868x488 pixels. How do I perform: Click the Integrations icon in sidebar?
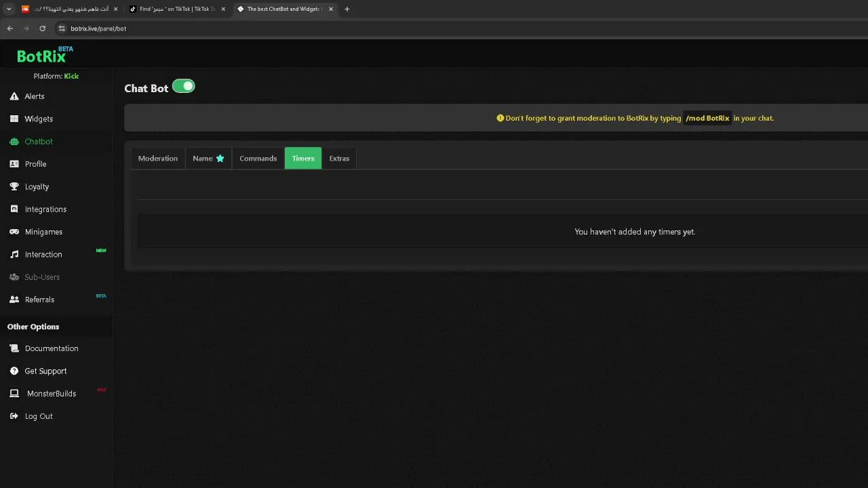[14, 209]
